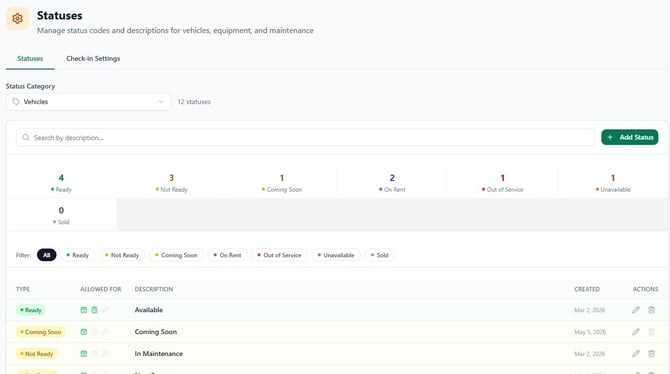Click the May 5 created date
This screenshot has width=670, height=374.
pyautogui.click(x=590, y=332)
